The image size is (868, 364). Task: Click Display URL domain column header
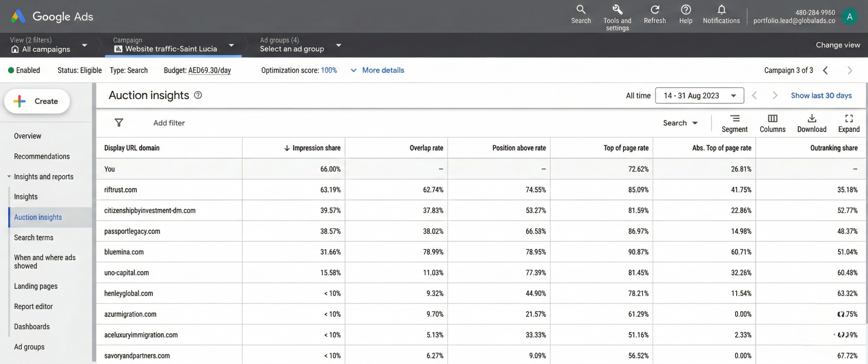click(x=132, y=148)
